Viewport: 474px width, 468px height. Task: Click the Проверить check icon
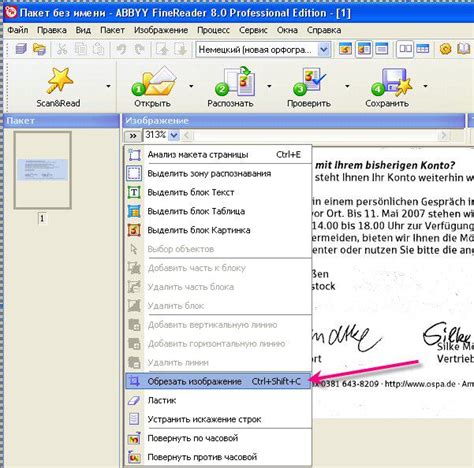(x=309, y=81)
